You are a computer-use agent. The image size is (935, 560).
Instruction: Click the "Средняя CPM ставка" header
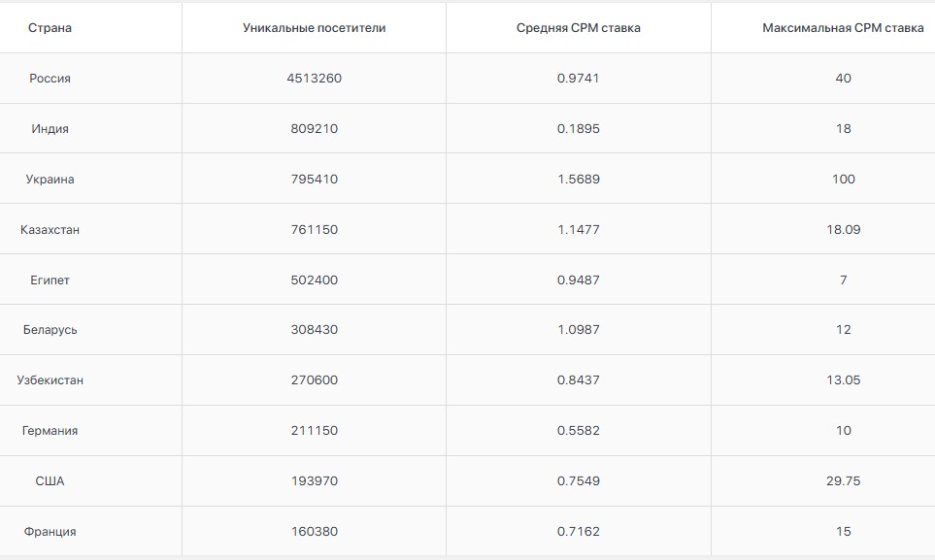coord(578,28)
